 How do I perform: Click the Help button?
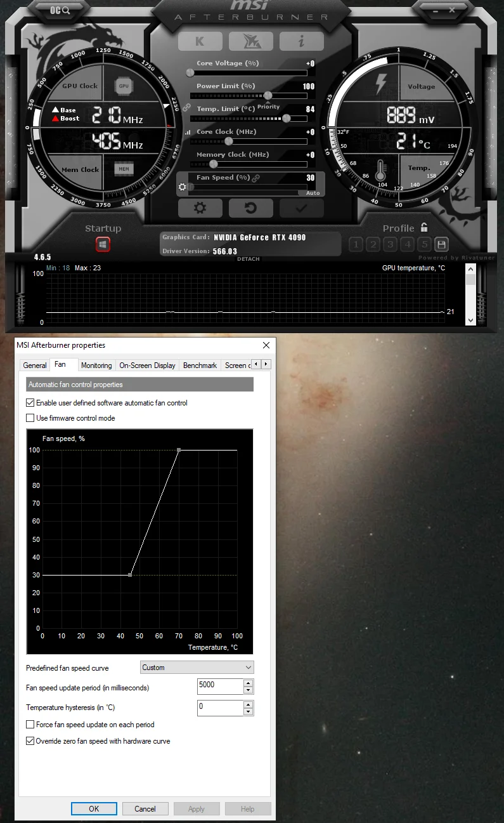248,809
